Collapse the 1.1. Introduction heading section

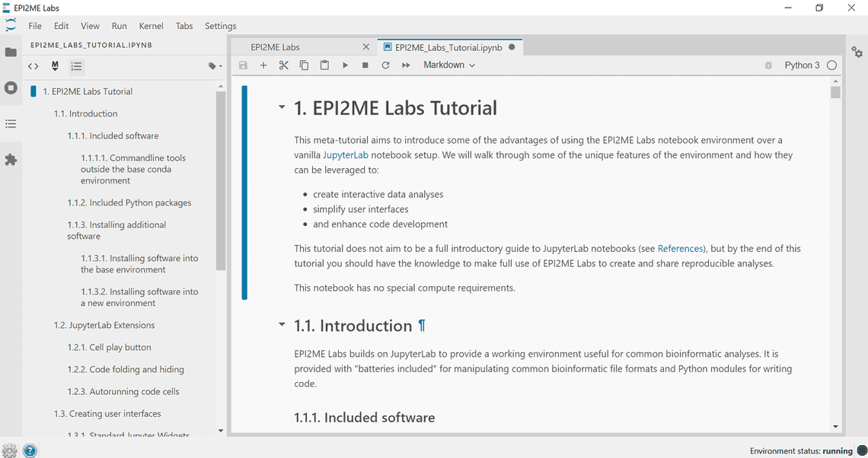282,326
